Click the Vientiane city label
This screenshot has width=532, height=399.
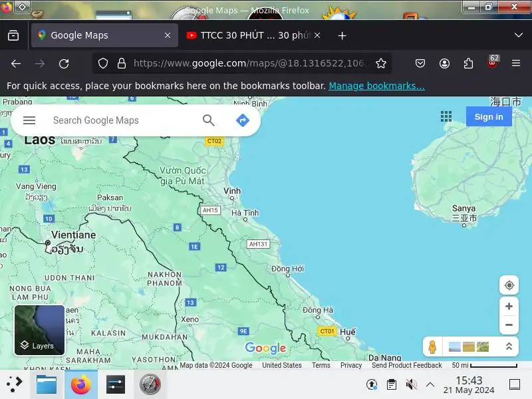point(74,235)
